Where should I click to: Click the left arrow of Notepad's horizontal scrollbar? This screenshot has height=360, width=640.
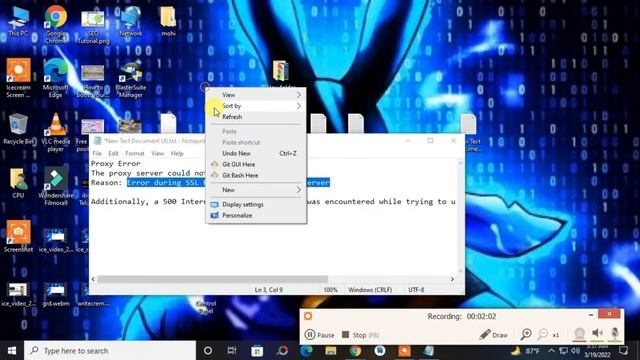[93, 280]
